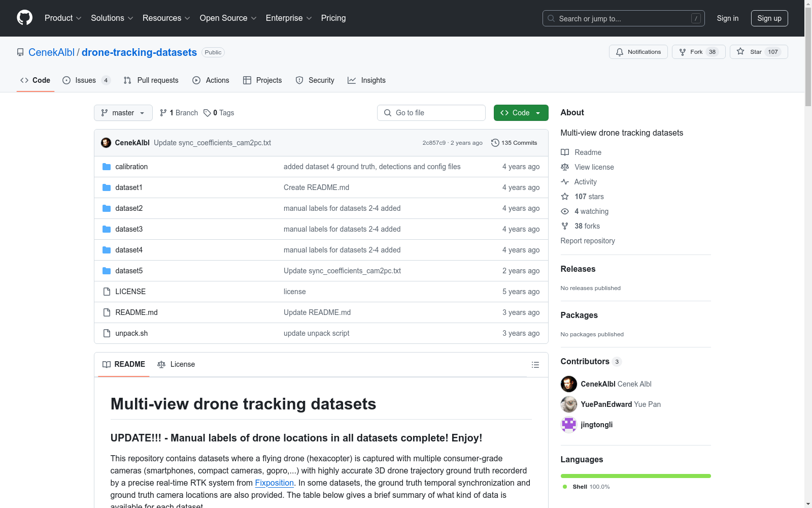Open the README outline list icon

click(535, 365)
